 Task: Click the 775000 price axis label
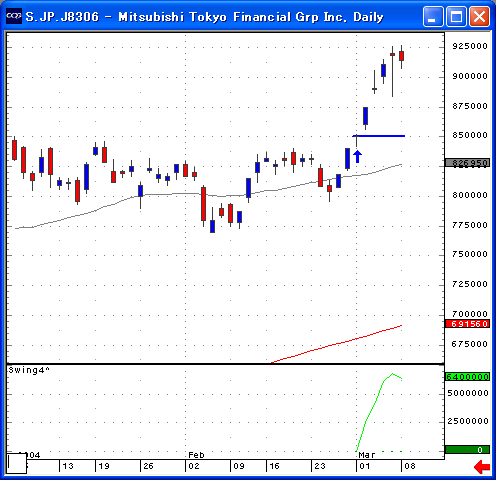470,225
